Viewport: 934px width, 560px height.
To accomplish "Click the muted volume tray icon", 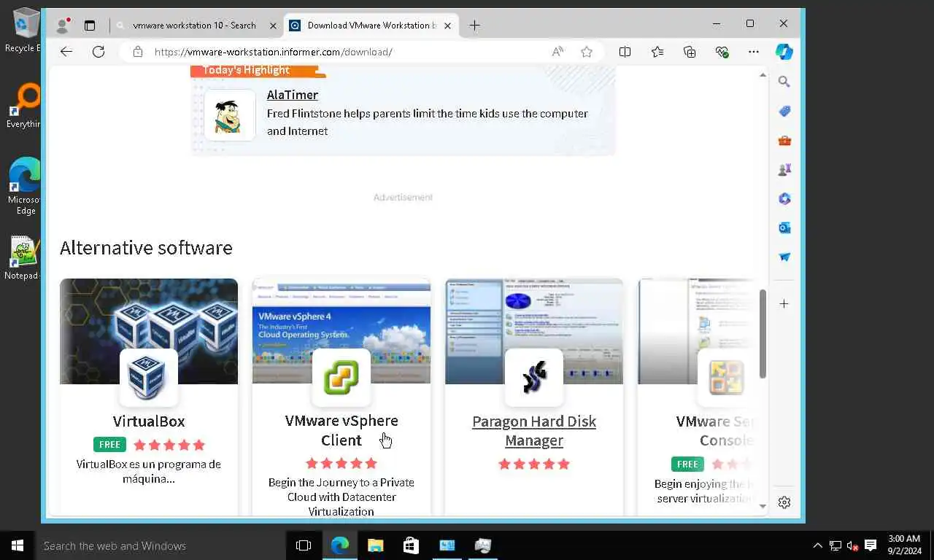I will pyautogui.click(x=852, y=545).
